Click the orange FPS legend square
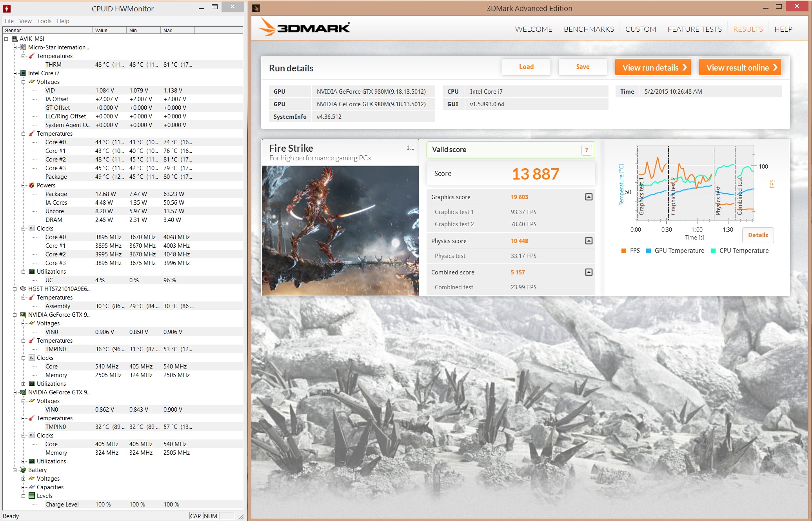Viewport: 812px width, 521px height. [624, 251]
